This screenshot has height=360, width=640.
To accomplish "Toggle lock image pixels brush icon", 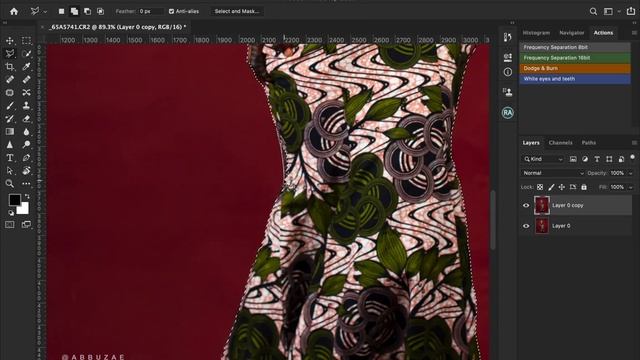I will click(x=551, y=187).
